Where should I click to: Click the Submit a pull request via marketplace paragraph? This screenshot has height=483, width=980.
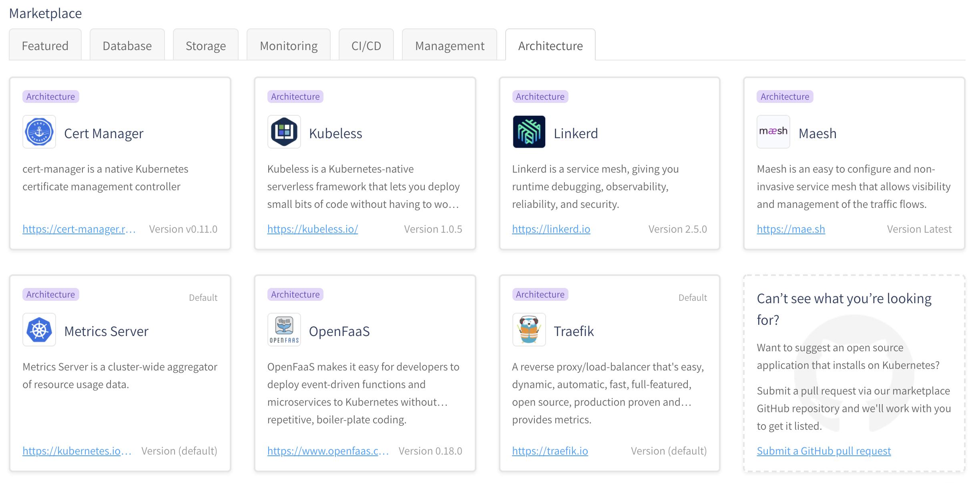[x=853, y=409]
